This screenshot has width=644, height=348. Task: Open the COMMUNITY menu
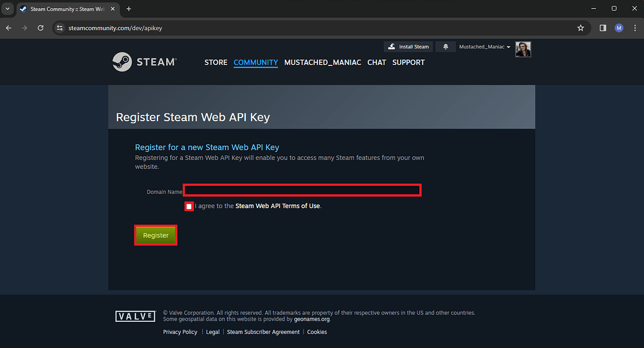point(256,62)
